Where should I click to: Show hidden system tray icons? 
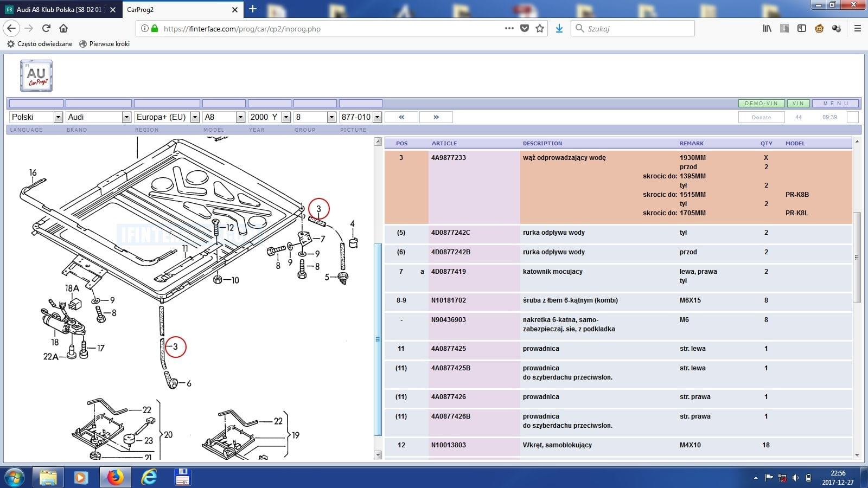point(756,478)
